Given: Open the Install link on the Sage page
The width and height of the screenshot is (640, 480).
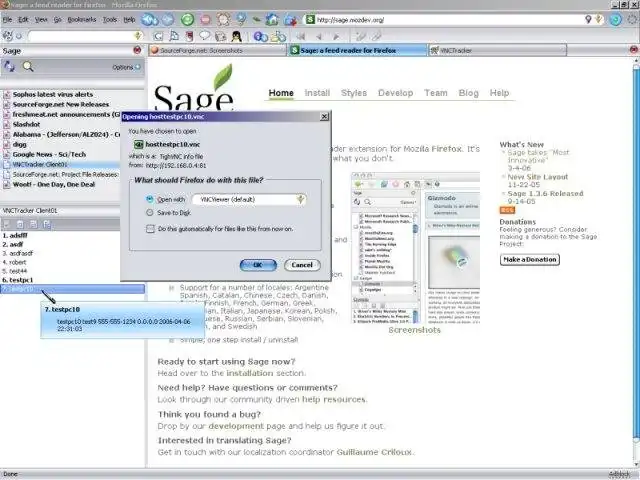Looking at the screenshot, I should (317, 93).
